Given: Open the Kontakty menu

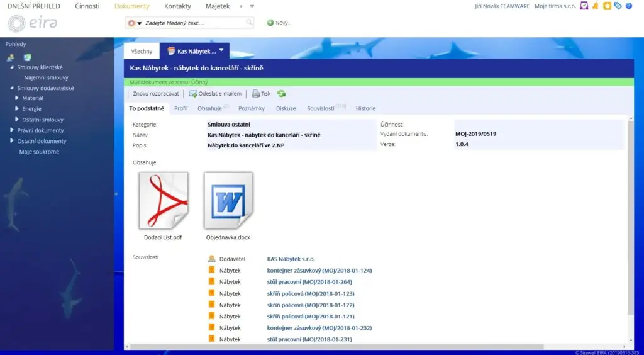Looking at the screenshot, I should 177,6.
